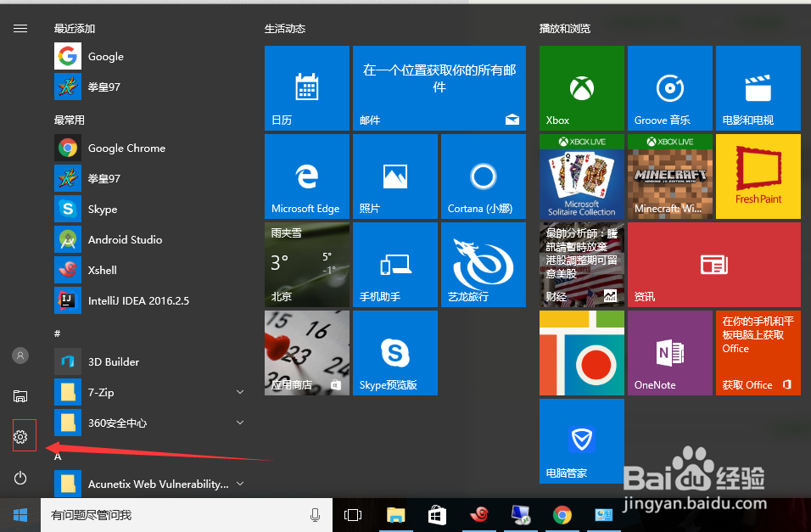The width and height of the screenshot is (811, 532).
Task: Launch 拳皇97 from most used list
Action: pyautogui.click(x=149, y=178)
